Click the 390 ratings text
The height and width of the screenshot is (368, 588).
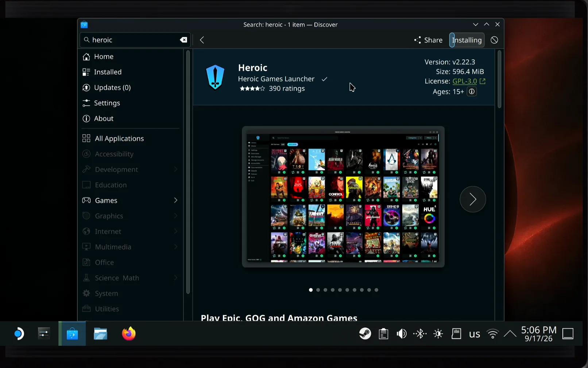[x=287, y=89]
